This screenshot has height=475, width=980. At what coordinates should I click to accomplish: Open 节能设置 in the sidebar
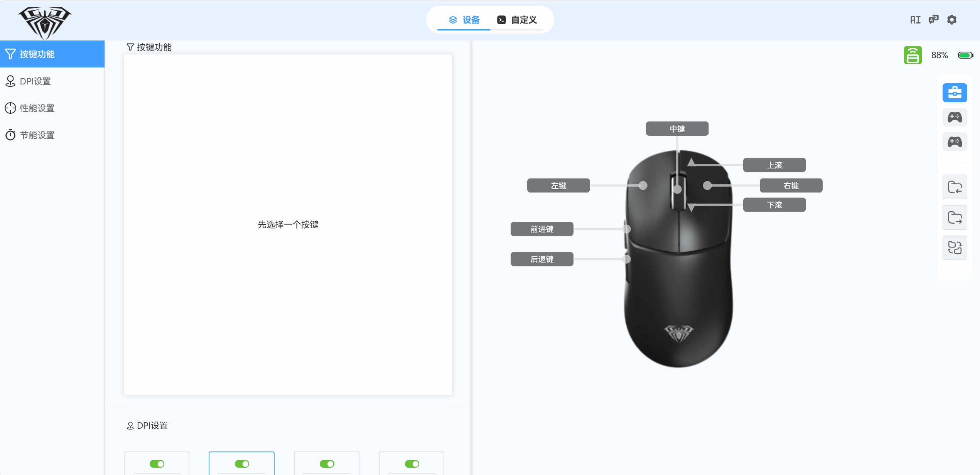coord(52,135)
